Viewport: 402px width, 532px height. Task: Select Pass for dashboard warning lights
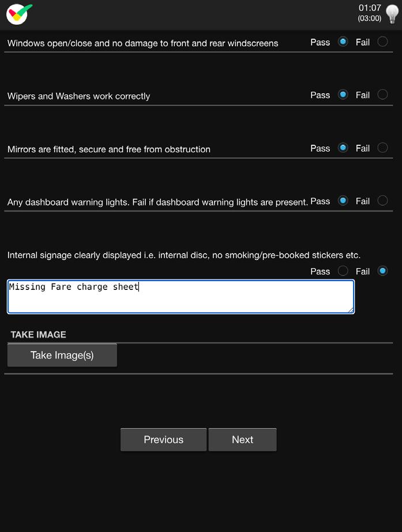(343, 201)
